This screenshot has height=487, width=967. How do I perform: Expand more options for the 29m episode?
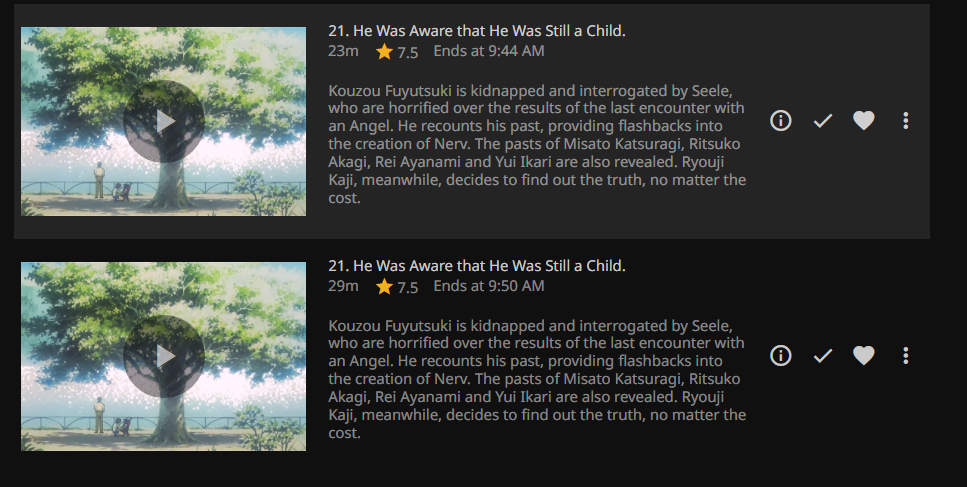pos(906,356)
